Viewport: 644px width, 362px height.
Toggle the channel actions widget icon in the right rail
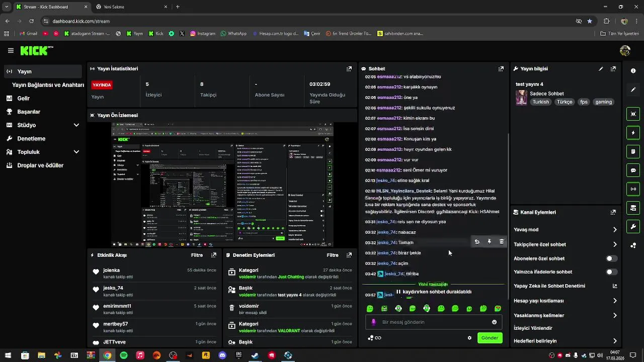coord(633,208)
